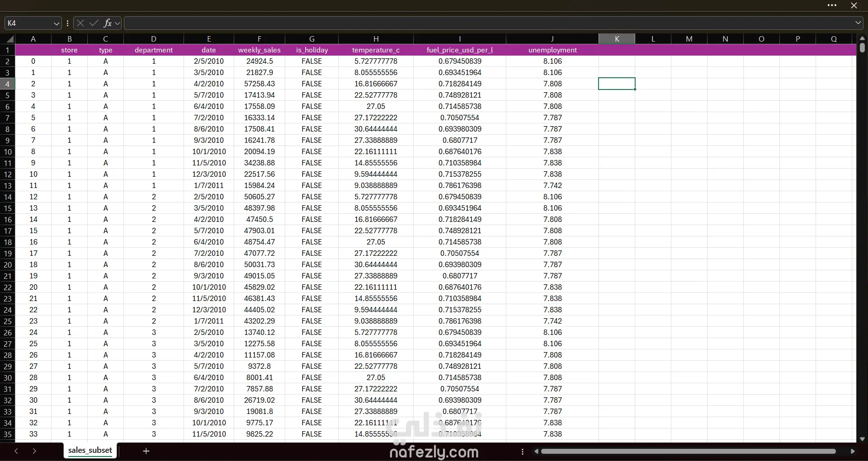Confirm entry with the checkmark icon

(x=94, y=23)
